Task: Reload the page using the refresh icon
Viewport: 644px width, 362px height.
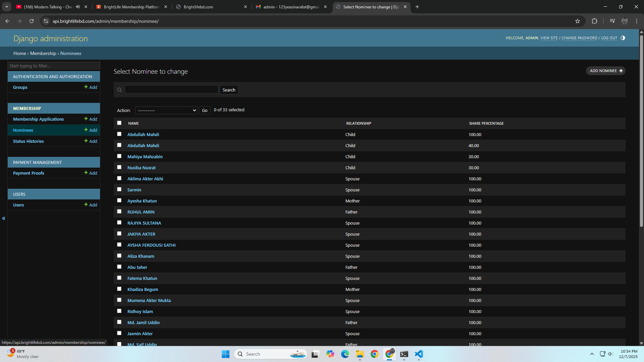Action: pyautogui.click(x=32, y=21)
